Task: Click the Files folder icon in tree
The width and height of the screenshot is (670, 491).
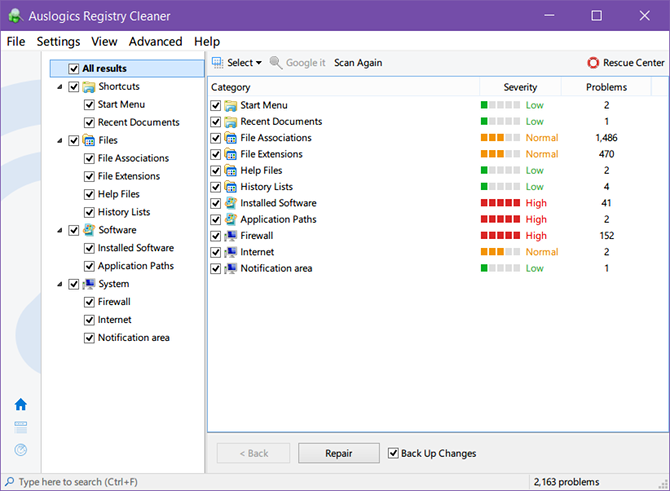Action: (89, 141)
